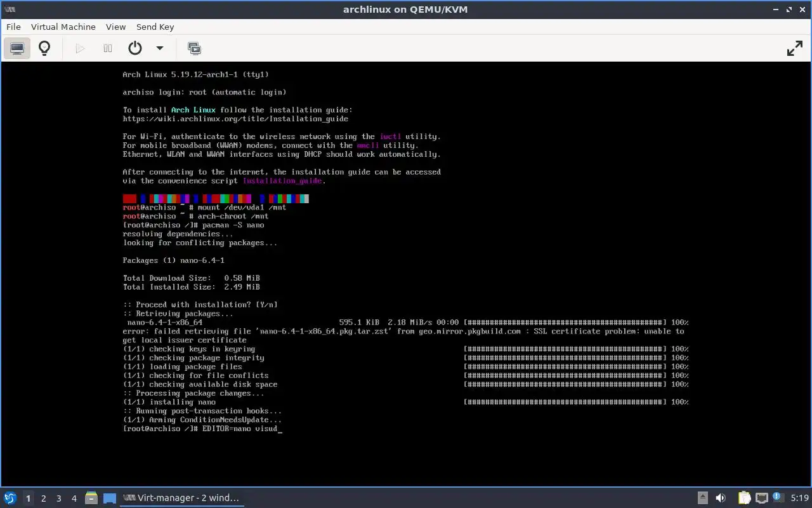Viewport: 812px width, 508px height.
Task: Click the 'resolving dependencies...' line
Action: [x=178, y=234]
